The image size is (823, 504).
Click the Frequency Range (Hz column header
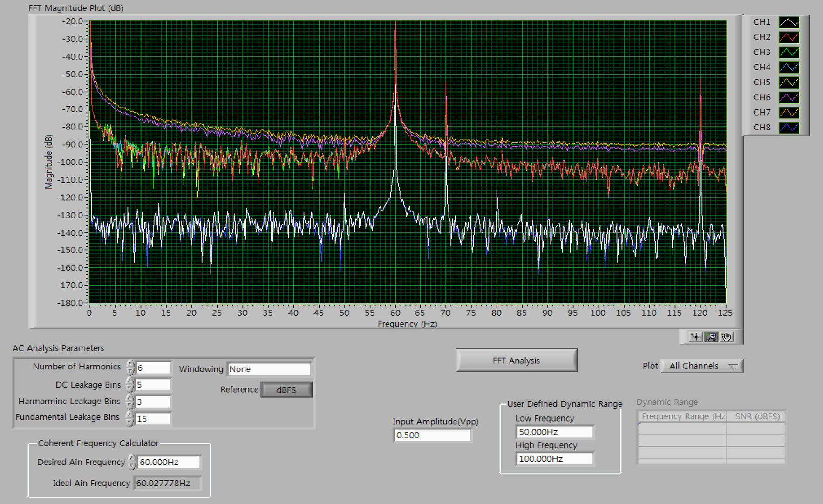(x=682, y=416)
